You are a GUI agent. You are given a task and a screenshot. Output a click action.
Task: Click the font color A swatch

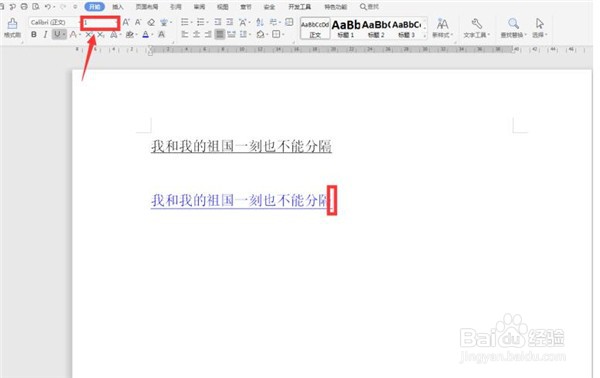145,35
